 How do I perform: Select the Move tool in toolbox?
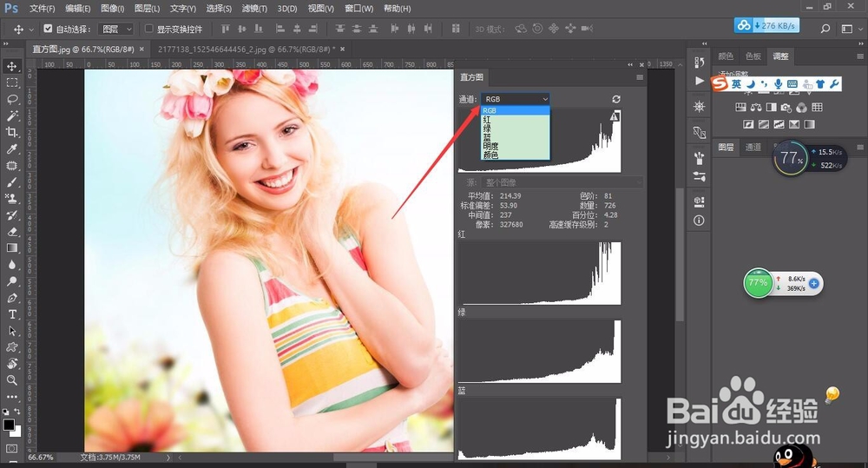point(11,67)
